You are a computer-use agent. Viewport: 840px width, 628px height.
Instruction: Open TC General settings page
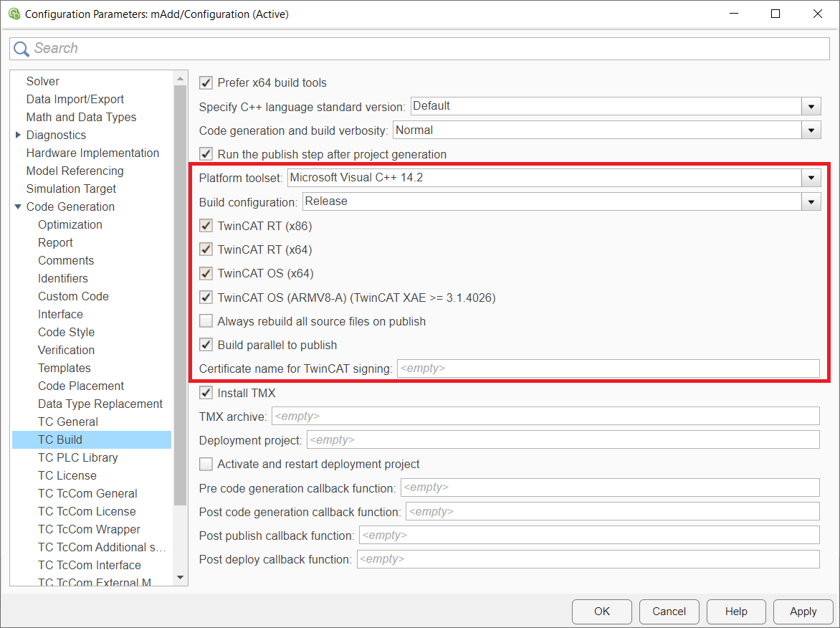(68, 422)
